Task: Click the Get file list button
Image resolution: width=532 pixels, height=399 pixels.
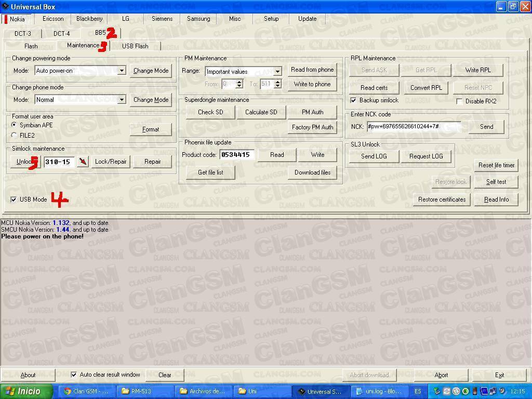Action: click(x=210, y=172)
